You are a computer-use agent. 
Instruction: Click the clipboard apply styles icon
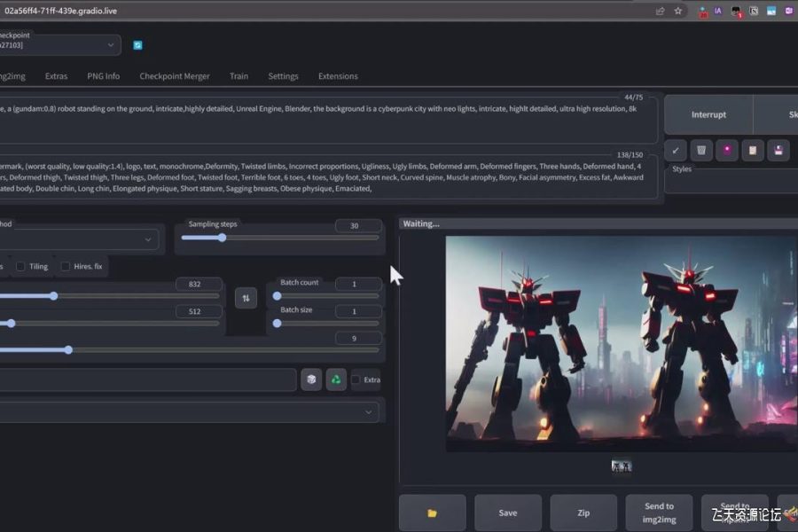[753, 150]
